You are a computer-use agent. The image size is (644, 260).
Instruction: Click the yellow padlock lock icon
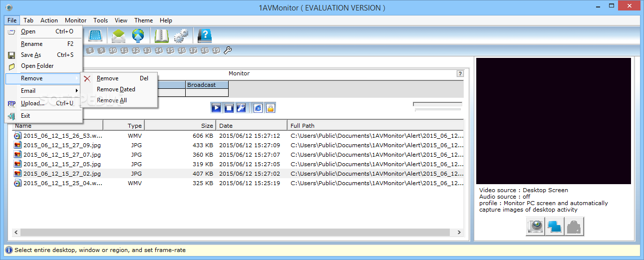270,108
